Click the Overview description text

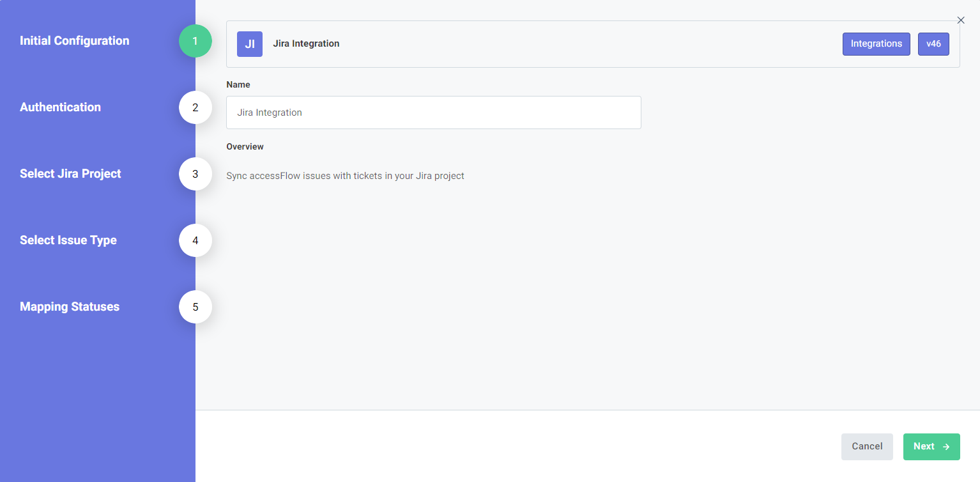345,175
